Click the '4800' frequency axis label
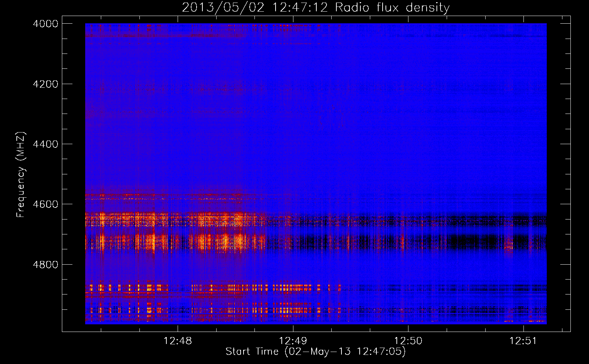 tap(46, 265)
